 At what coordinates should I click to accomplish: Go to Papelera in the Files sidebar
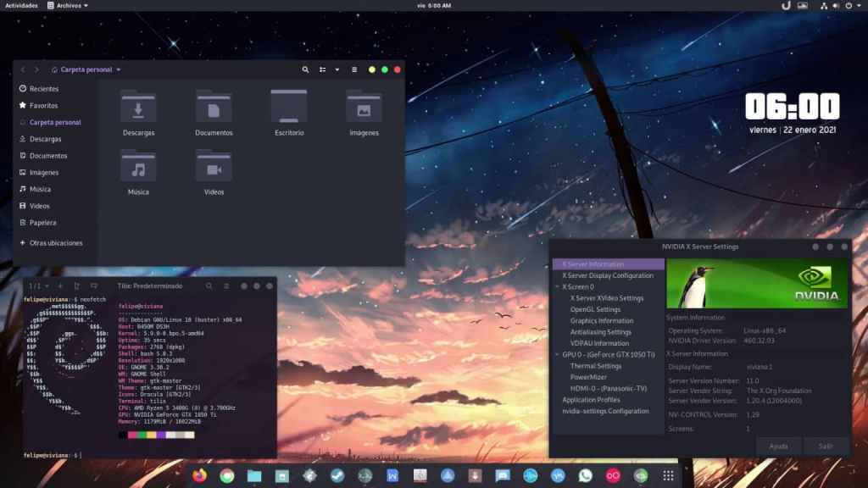coord(42,223)
